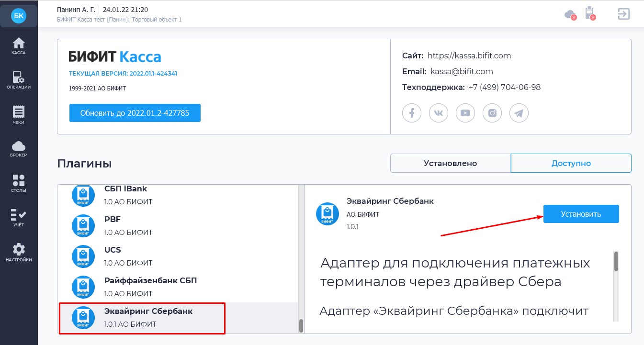Update to version 2022.01.2-427785
644x345 pixels.
point(135,113)
